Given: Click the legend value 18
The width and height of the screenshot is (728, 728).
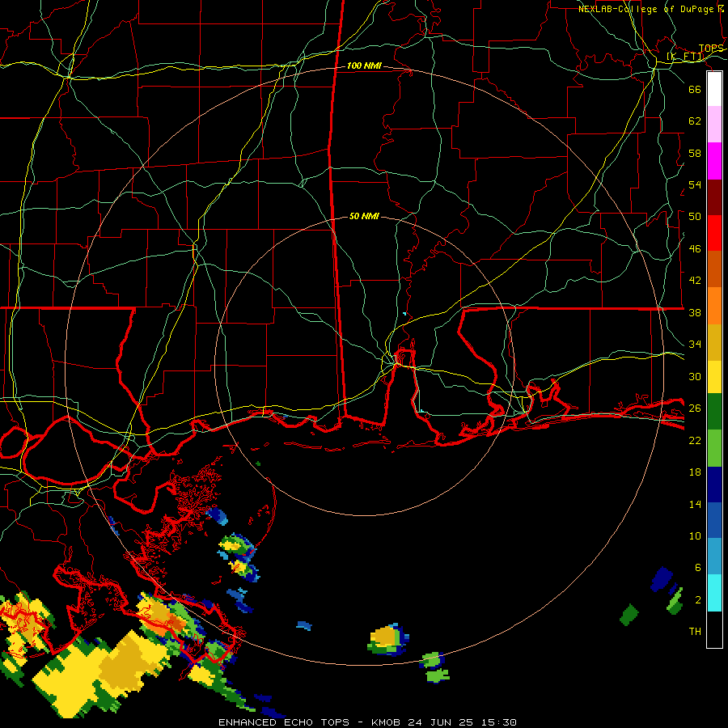Looking at the screenshot, I should coord(695,472).
